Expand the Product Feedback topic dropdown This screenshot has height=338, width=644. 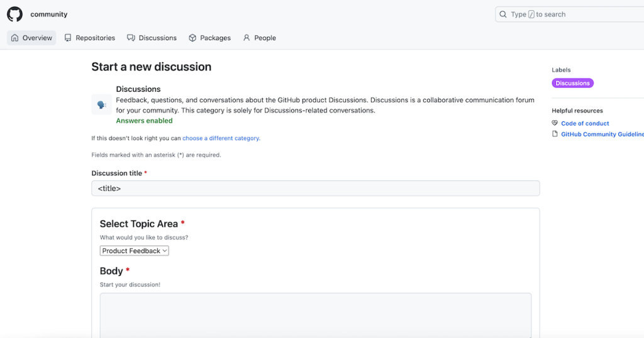point(135,251)
